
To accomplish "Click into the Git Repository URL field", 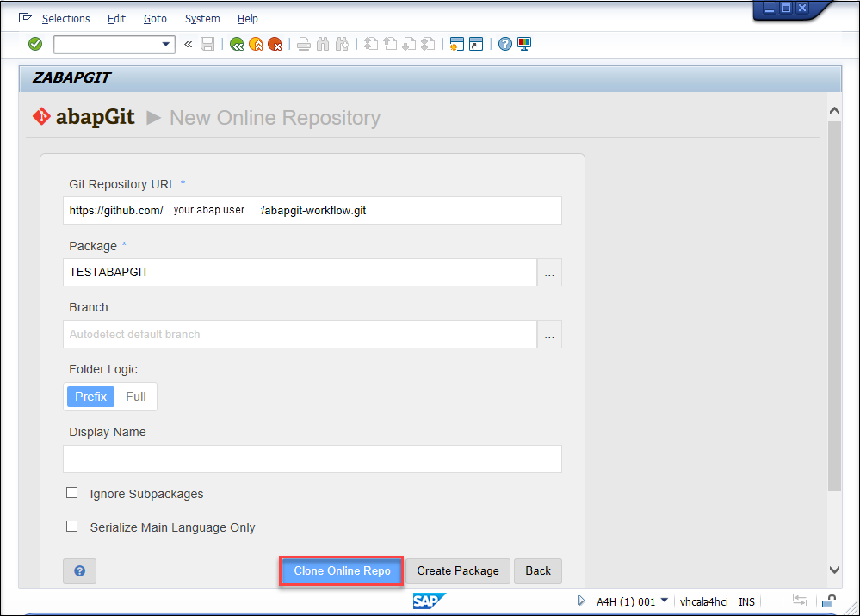I will click(x=312, y=211).
